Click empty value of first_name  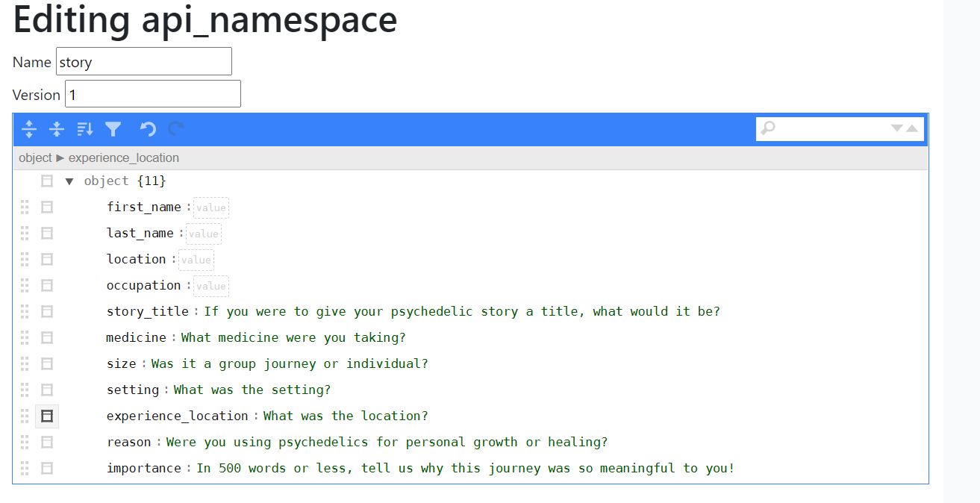[x=211, y=207]
